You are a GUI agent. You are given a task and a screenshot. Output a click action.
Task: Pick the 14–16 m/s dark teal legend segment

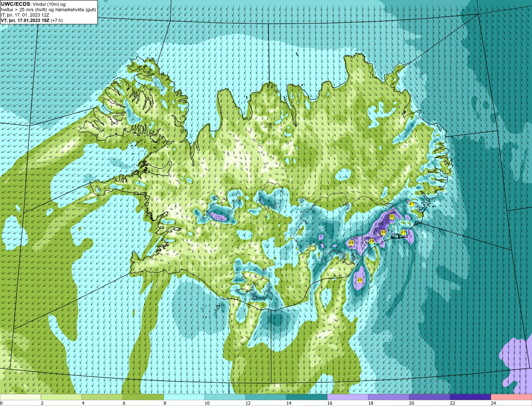(x=308, y=397)
